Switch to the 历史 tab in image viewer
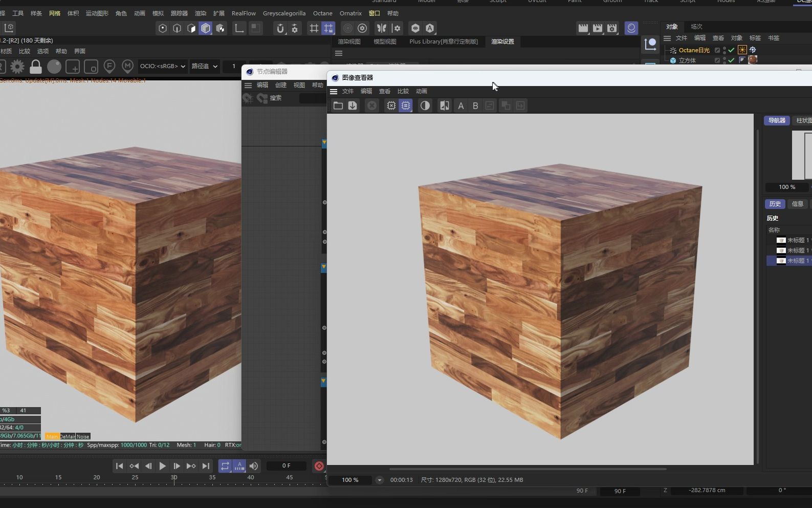The height and width of the screenshot is (508, 812). (775, 204)
